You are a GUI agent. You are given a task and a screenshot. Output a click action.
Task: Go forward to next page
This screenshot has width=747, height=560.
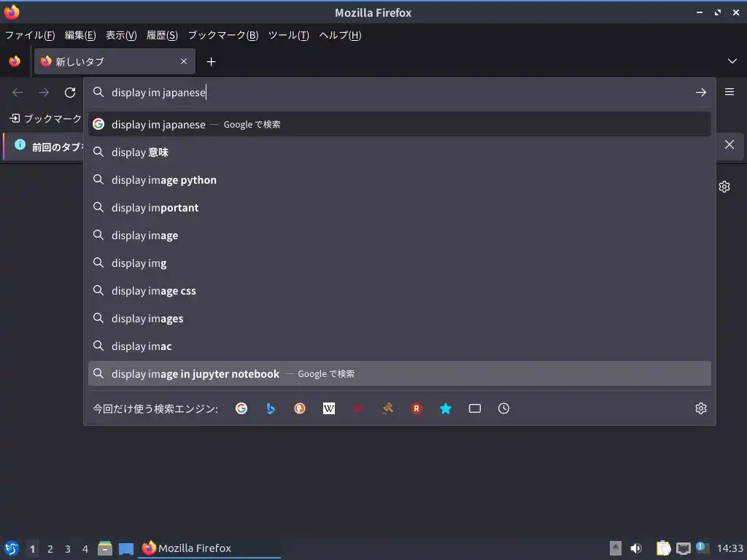[x=44, y=93]
